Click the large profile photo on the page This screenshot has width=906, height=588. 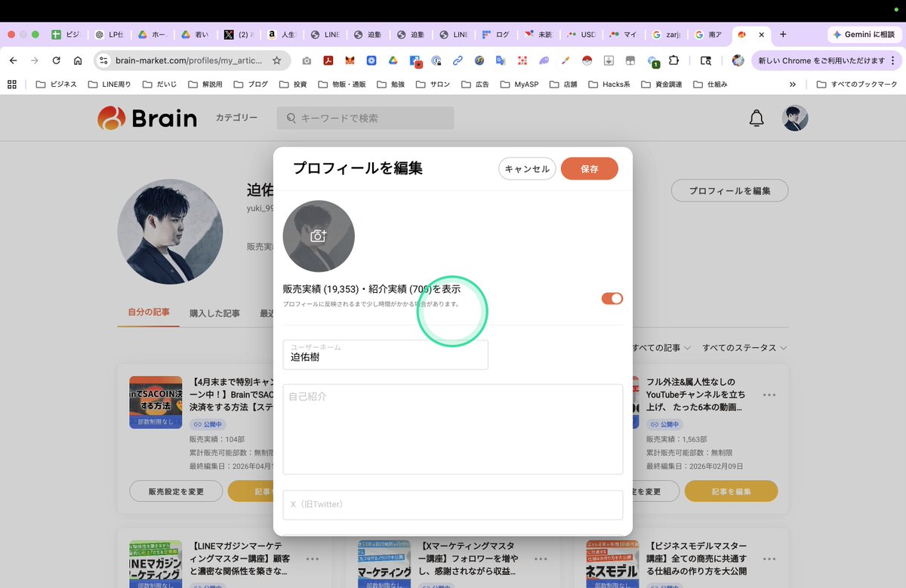(170, 232)
